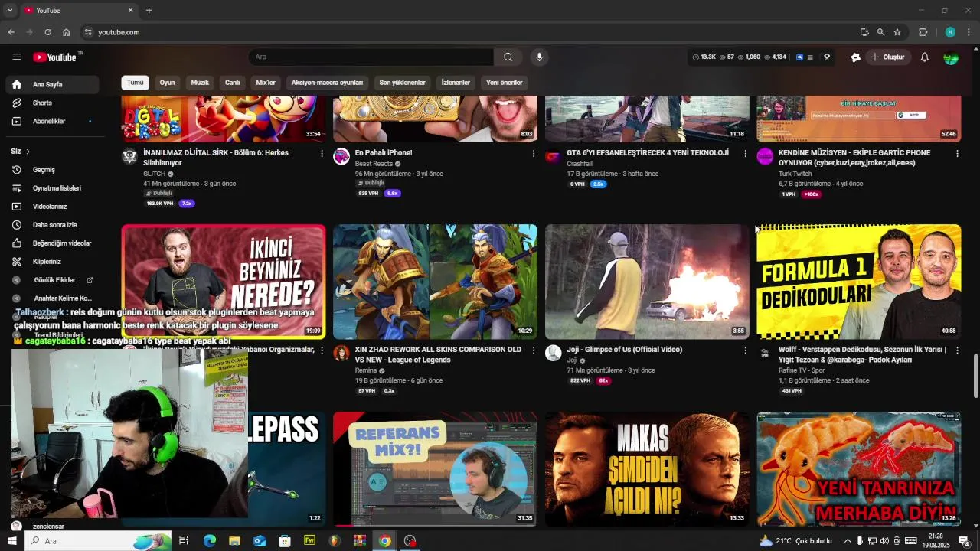This screenshot has height=551, width=980.
Task: Open Joji - Glimpse of Us video title
Action: (x=625, y=350)
